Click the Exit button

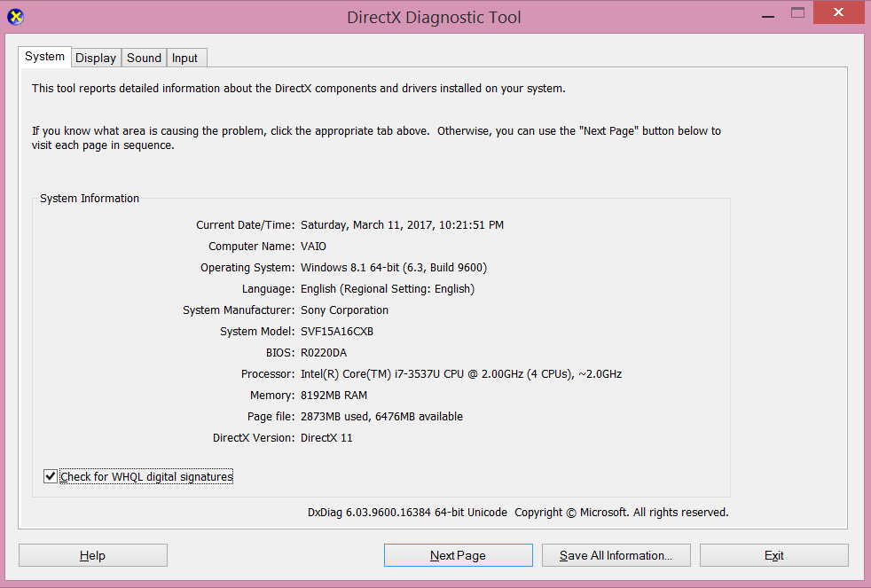[773, 555]
